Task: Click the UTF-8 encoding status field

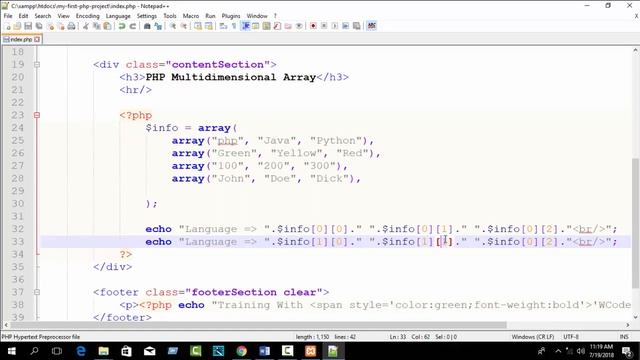Action: (571, 337)
